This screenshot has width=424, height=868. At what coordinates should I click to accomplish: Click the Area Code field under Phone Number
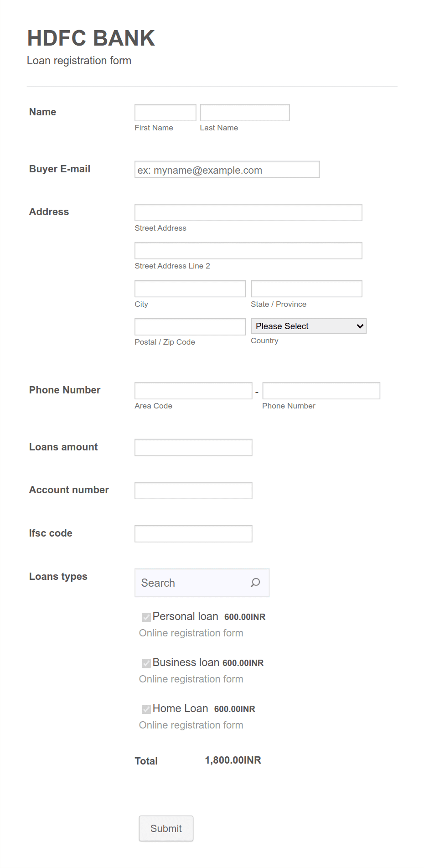pyautogui.click(x=193, y=390)
